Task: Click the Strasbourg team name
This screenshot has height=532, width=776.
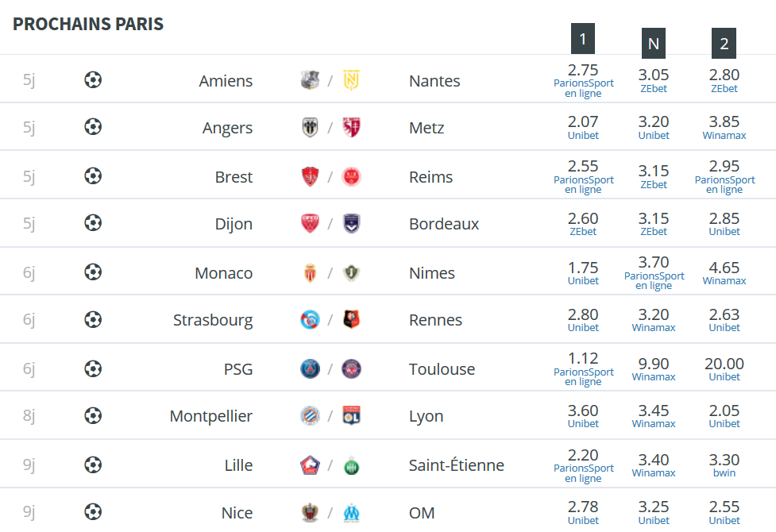Action: click(213, 320)
